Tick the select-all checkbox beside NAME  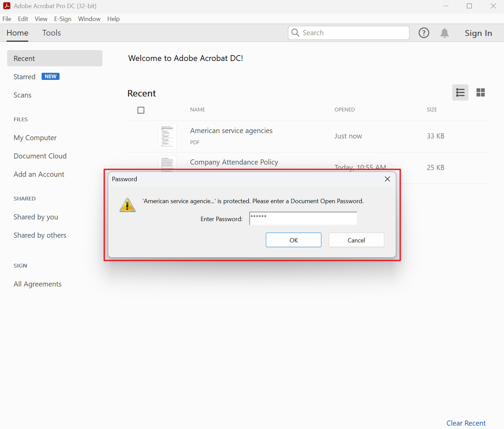(141, 110)
